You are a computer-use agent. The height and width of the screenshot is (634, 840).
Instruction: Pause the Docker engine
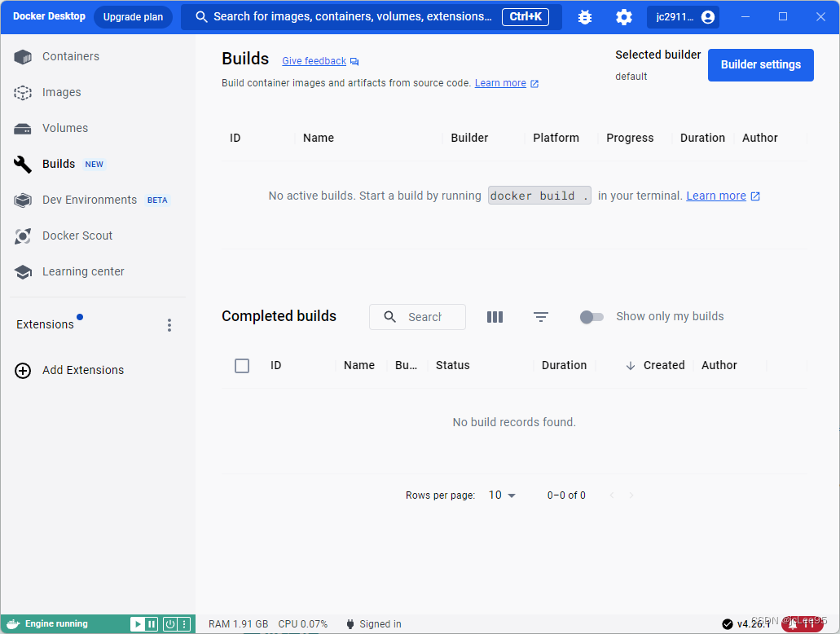152,624
